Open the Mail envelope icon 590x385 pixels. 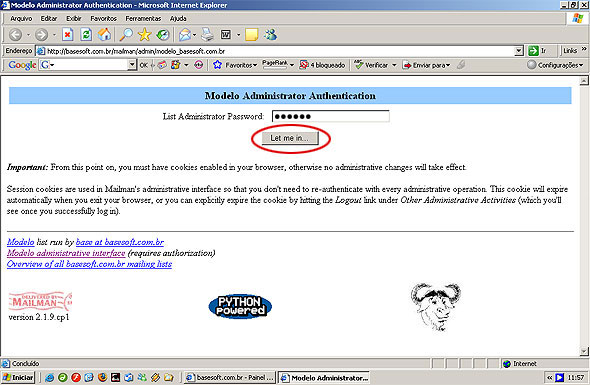click(x=184, y=35)
